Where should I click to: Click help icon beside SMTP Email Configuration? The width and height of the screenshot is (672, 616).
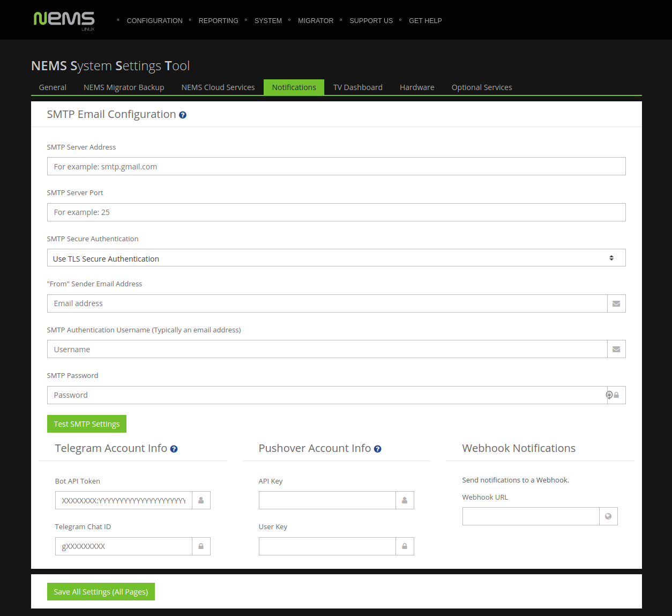[183, 115]
